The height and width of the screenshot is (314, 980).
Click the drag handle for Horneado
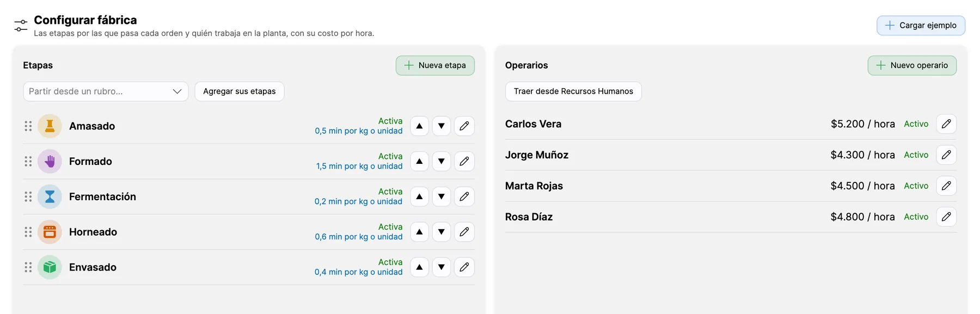(x=28, y=232)
